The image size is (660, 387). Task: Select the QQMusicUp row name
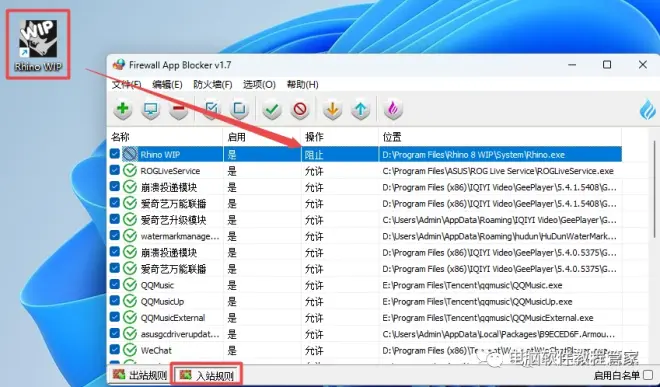pyautogui.click(x=162, y=302)
